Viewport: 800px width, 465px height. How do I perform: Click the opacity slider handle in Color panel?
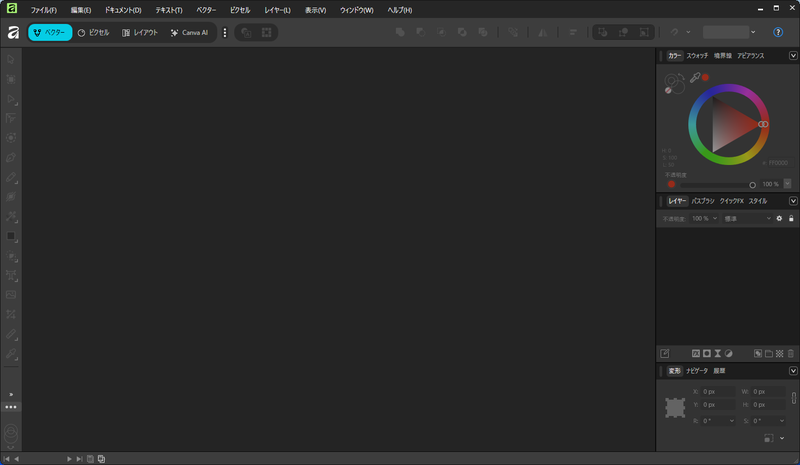pyautogui.click(x=752, y=185)
